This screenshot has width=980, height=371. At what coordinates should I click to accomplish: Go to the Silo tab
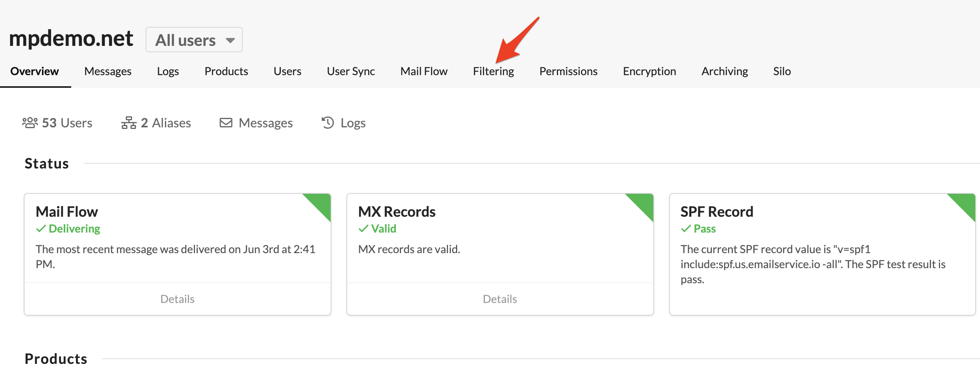(782, 71)
